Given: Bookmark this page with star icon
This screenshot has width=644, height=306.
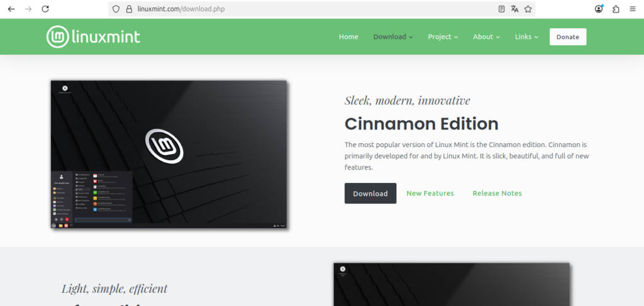Looking at the screenshot, I should click(x=528, y=9).
